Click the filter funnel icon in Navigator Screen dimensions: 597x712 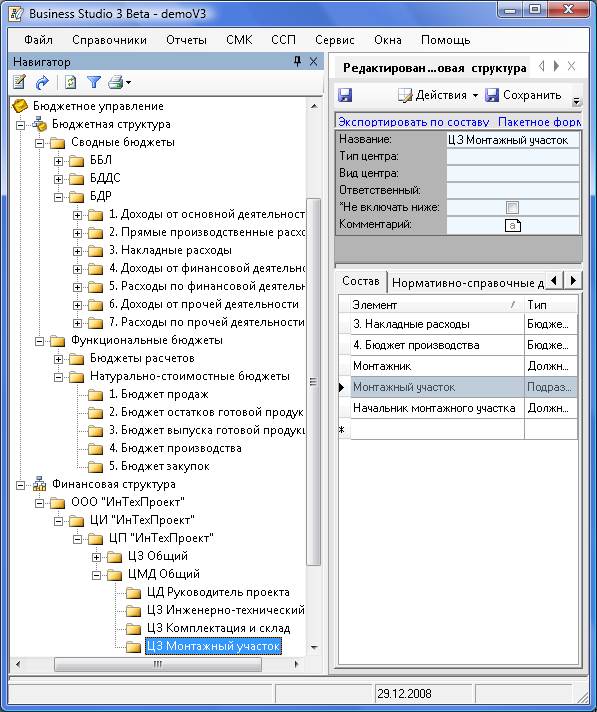(94, 82)
